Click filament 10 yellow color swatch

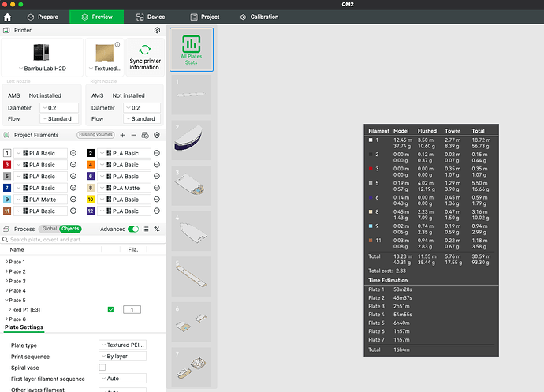point(91,200)
